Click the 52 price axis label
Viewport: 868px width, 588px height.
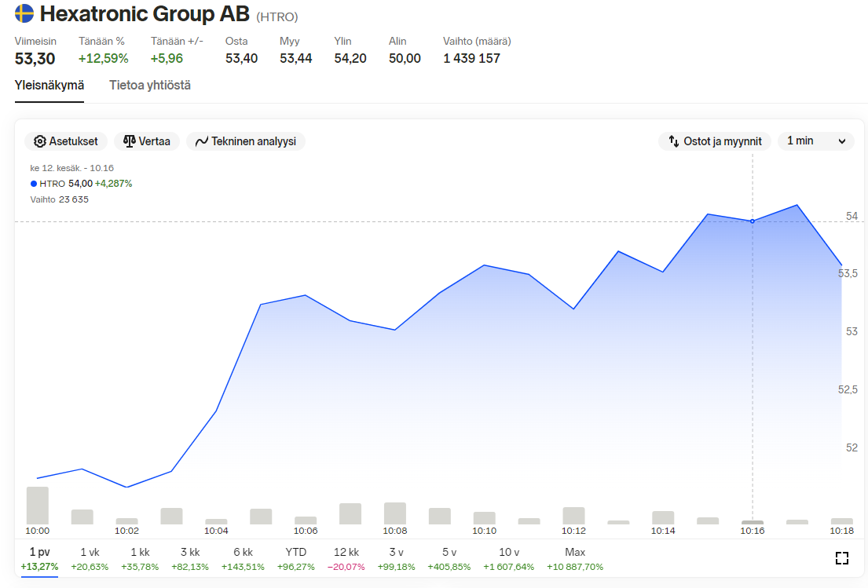point(852,447)
